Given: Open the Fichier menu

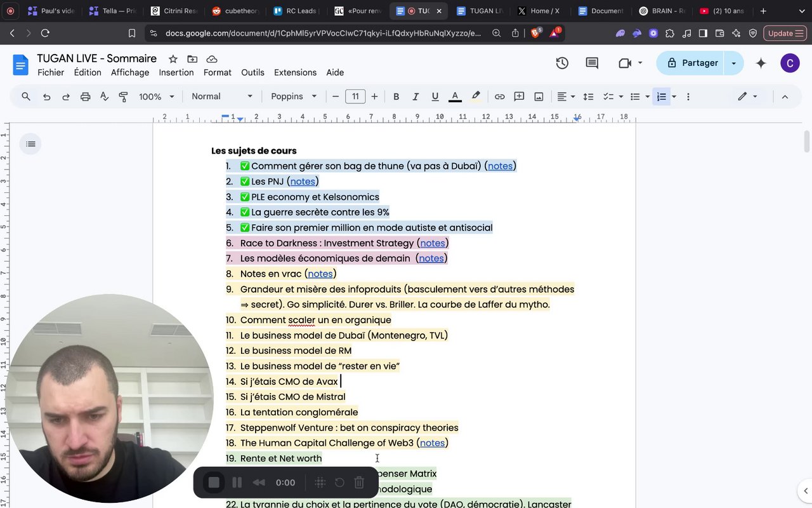Looking at the screenshot, I should (51, 72).
